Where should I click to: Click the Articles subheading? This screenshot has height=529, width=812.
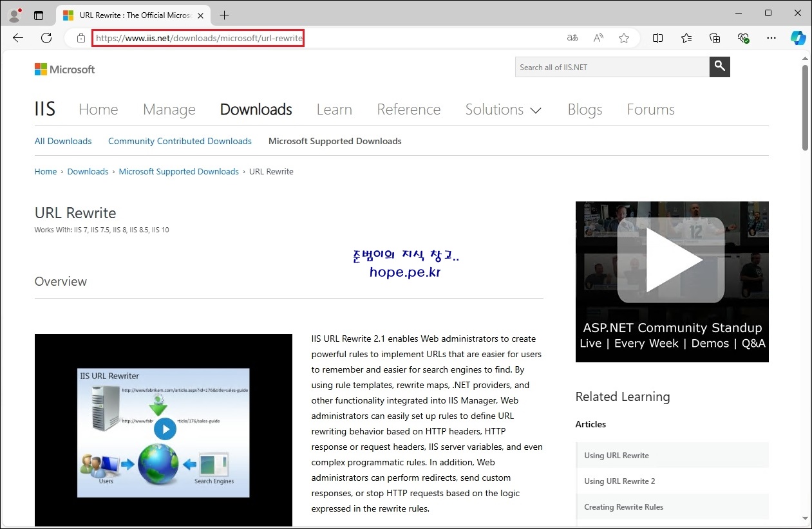tap(590, 424)
